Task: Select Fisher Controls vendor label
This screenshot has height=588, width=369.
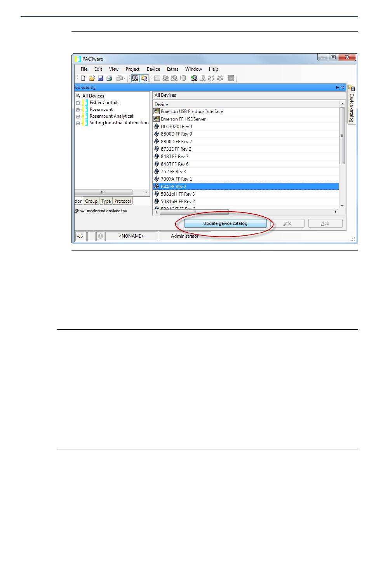Action: (x=104, y=103)
